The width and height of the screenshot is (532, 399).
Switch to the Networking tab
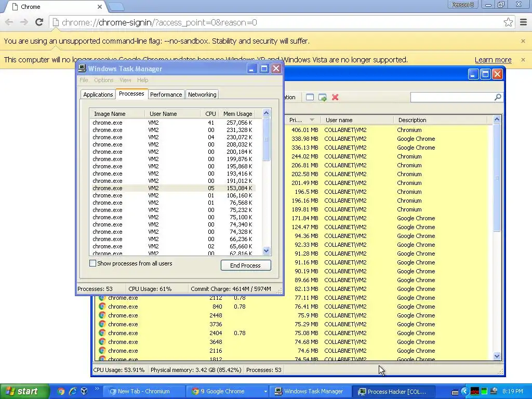pos(202,95)
